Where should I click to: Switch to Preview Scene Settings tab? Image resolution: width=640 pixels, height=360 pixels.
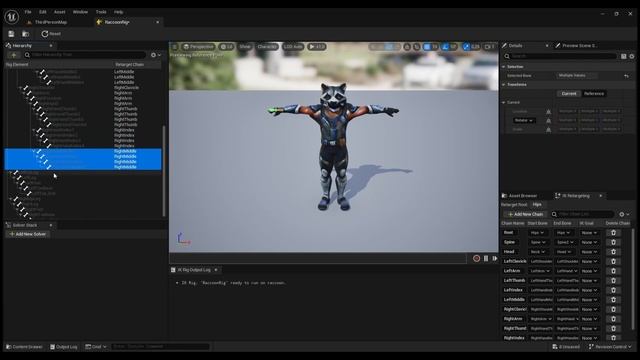576,45
